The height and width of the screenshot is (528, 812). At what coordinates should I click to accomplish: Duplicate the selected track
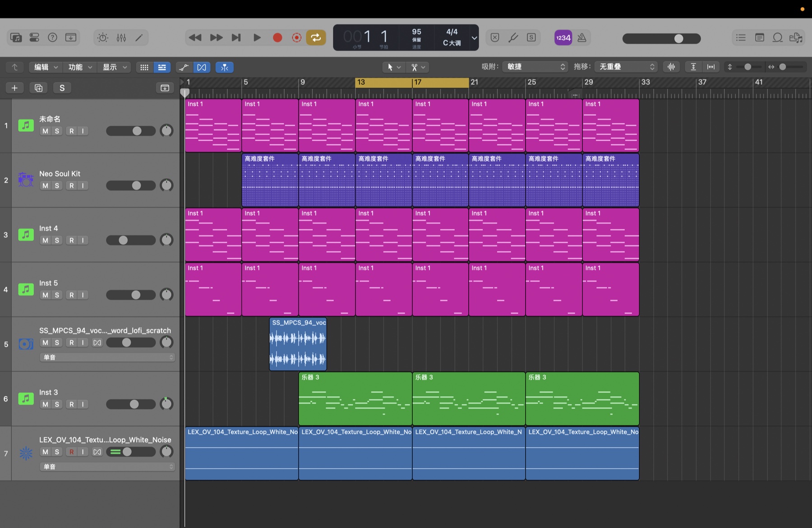point(38,88)
